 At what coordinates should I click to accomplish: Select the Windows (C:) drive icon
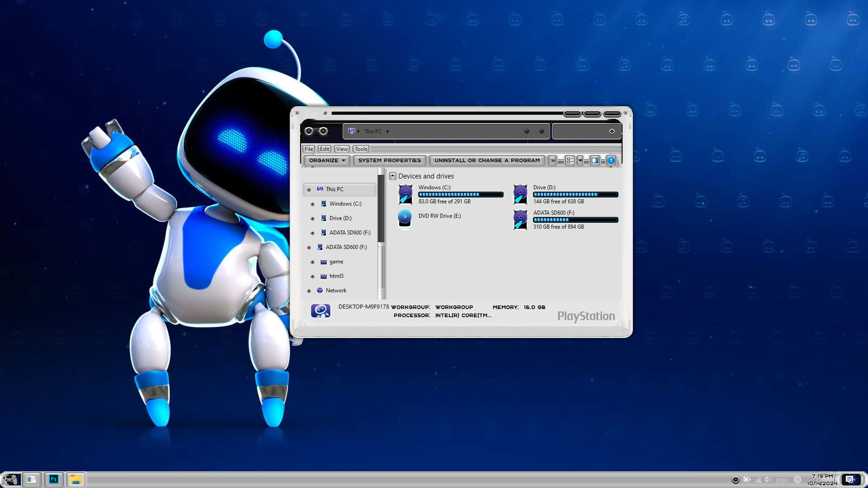tap(406, 194)
